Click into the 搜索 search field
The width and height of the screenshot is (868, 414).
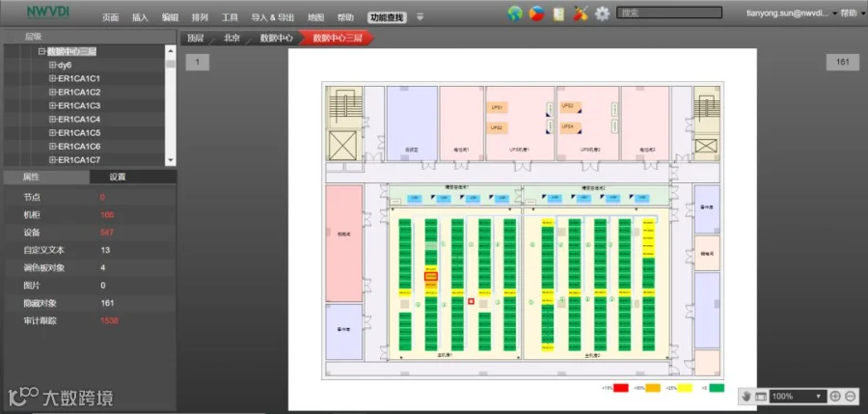669,13
